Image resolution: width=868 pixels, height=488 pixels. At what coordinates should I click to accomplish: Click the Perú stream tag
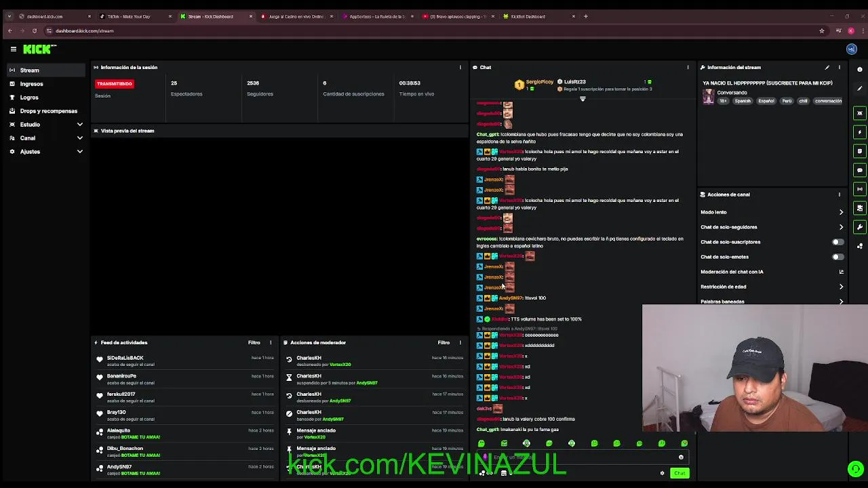click(787, 101)
